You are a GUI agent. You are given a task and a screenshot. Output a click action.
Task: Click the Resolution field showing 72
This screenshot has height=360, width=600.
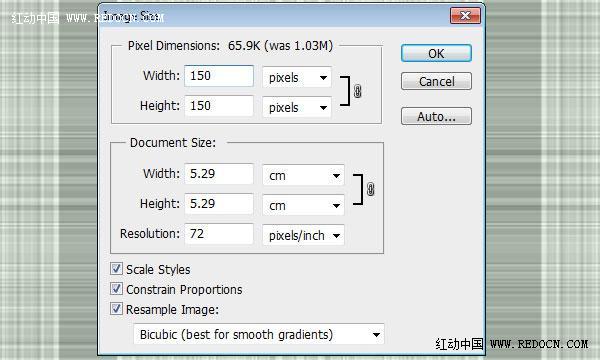point(219,233)
